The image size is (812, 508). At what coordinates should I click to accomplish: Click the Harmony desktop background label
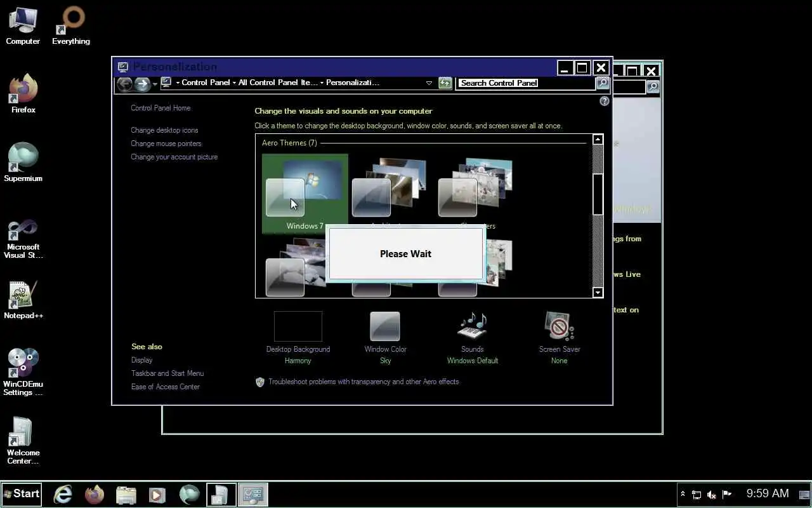click(x=298, y=361)
